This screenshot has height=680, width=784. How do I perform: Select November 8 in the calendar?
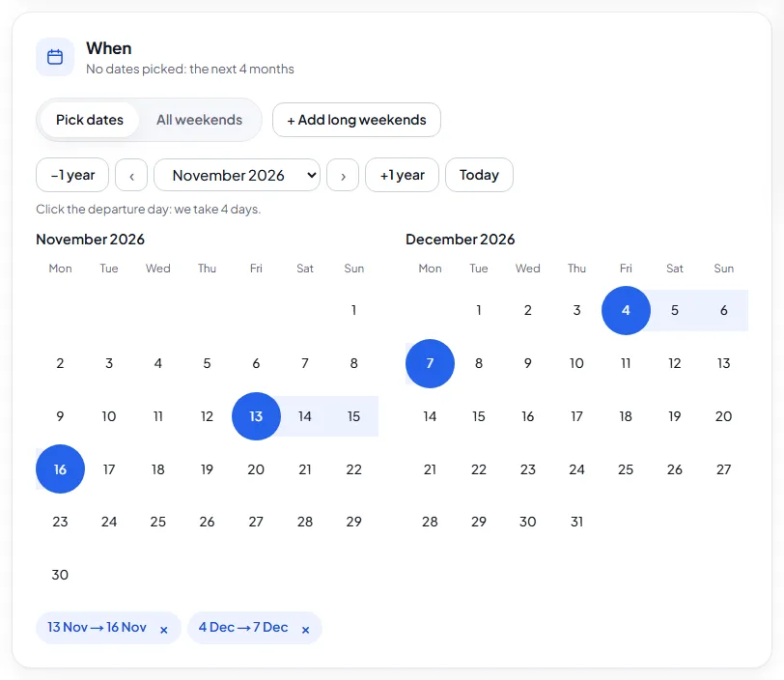[x=354, y=363]
